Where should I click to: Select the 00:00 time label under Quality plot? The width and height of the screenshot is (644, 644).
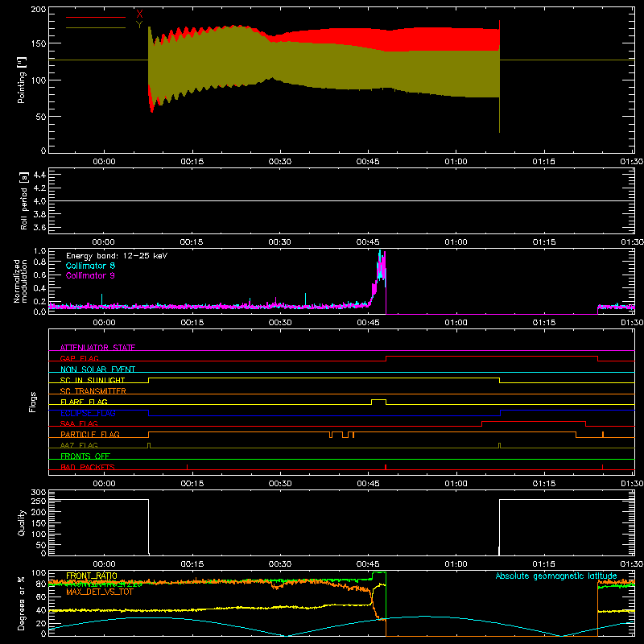104,564
